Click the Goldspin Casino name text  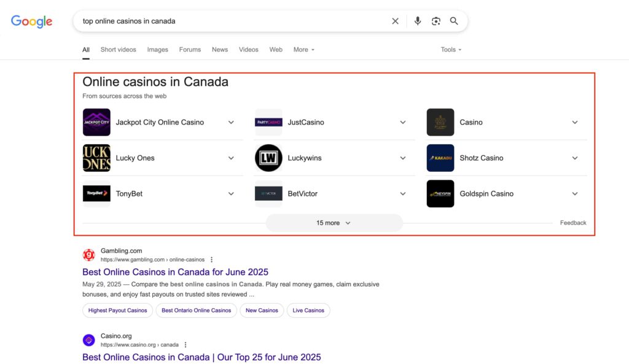click(486, 193)
